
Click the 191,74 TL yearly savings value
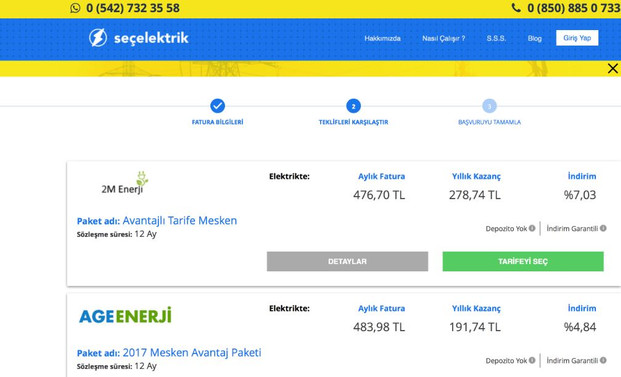[x=474, y=327]
